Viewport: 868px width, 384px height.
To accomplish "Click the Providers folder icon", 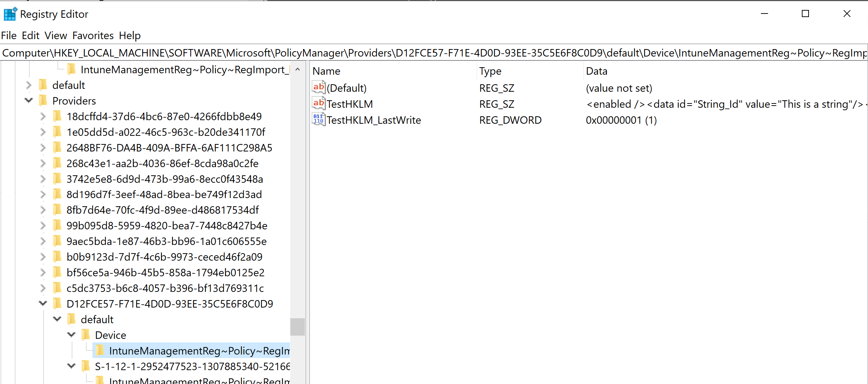I will [x=43, y=101].
